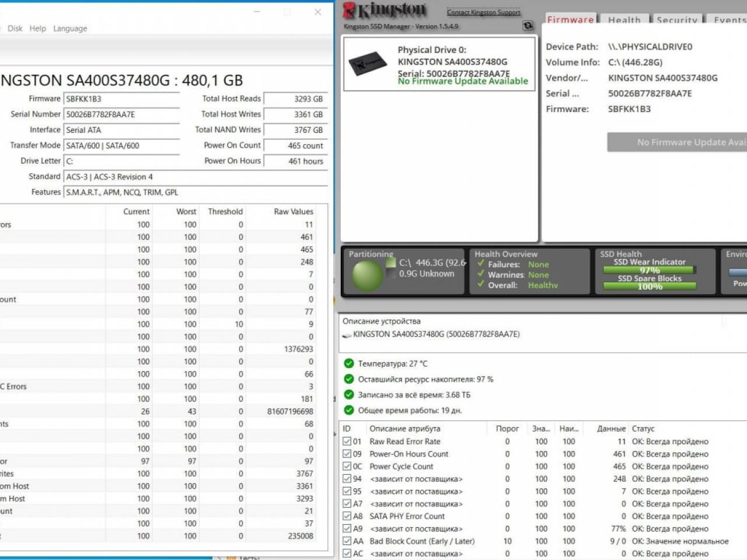Viewport: 747px width, 560px height.
Task: Click the Device Path value \\.\PHYSICALDRIVE0
Action: tap(650, 47)
